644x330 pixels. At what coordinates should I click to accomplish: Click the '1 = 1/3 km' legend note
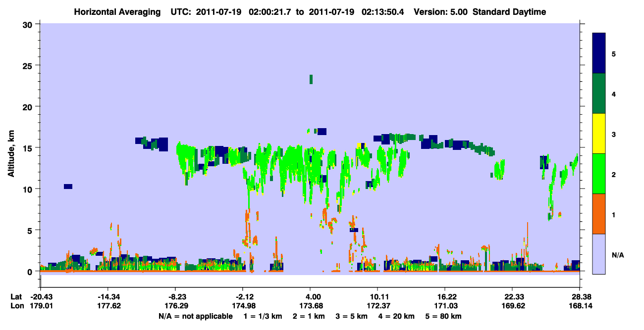click(x=263, y=316)
